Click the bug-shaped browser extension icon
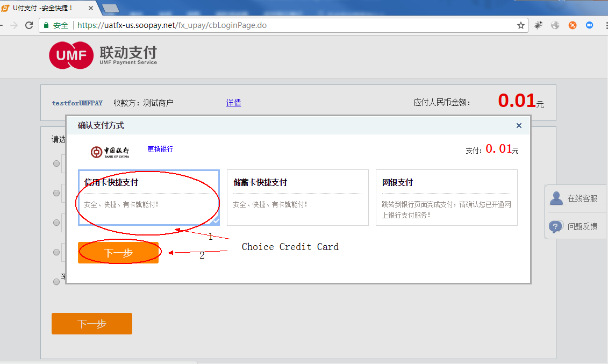 click(x=538, y=25)
